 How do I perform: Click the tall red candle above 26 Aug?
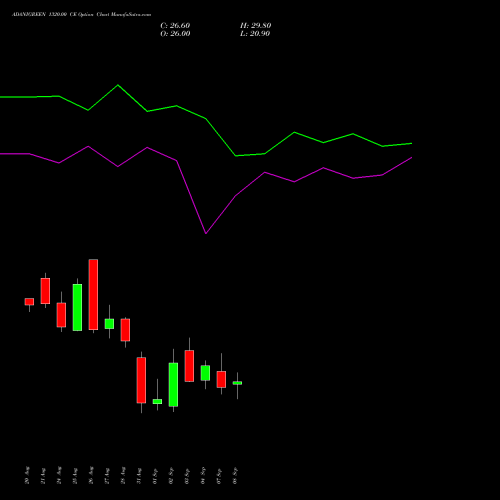click(93, 295)
